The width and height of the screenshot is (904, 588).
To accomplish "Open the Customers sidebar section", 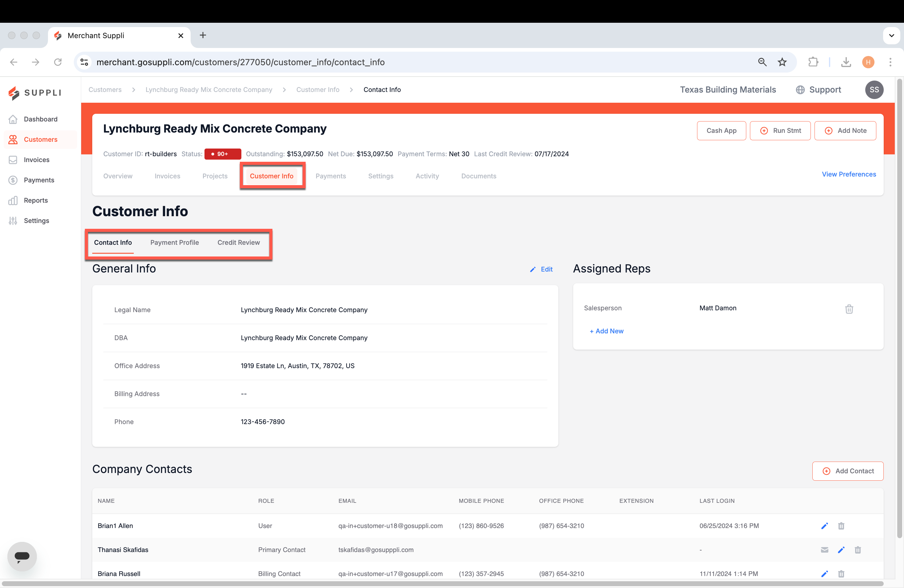I will [x=40, y=139].
